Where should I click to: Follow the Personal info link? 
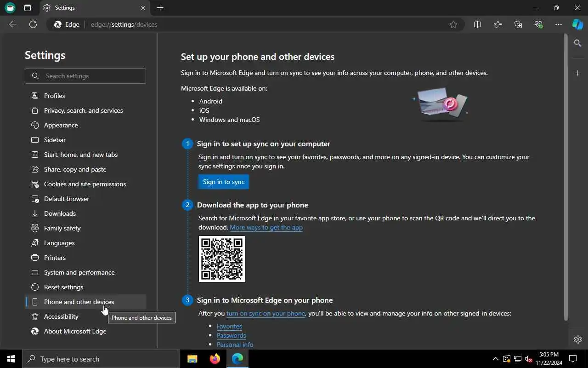(x=235, y=345)
